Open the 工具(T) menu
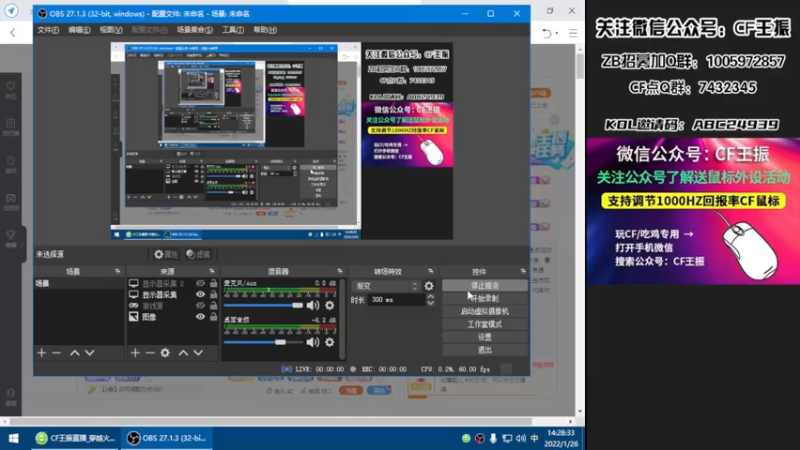This screenshot has width=800, height=450. 233,30
